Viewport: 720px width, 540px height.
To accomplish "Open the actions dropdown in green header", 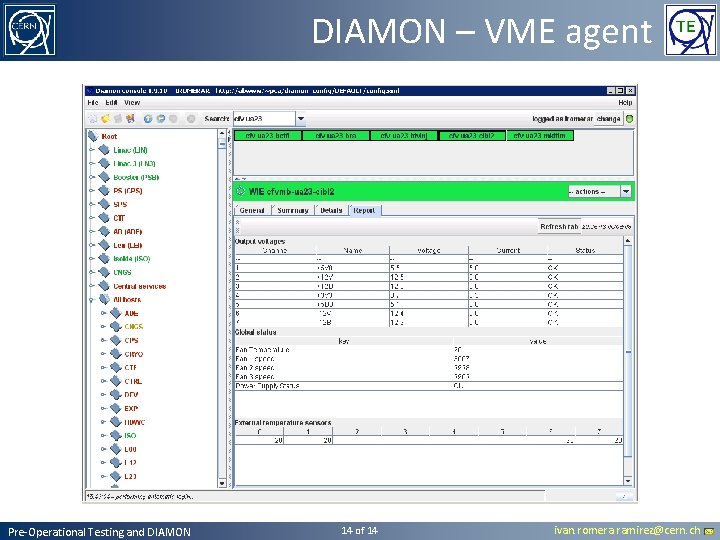I will pyautogui.click(x=626, y=191).
